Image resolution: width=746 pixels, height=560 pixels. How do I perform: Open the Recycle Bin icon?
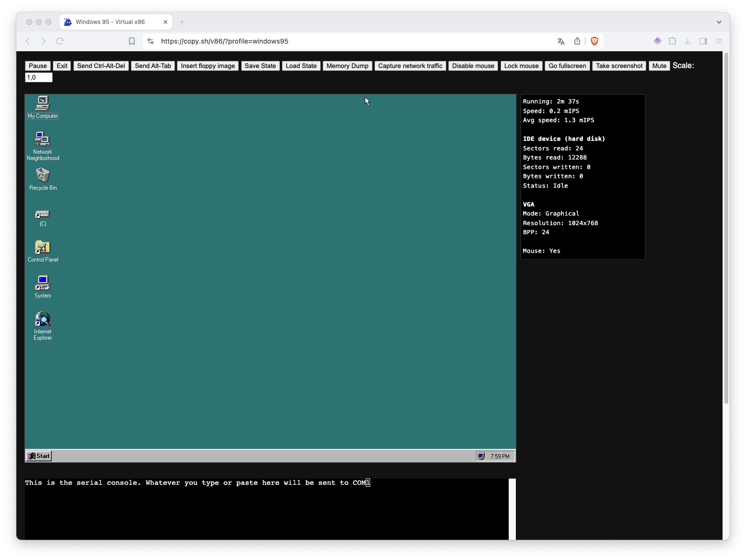tap(43, 175)
